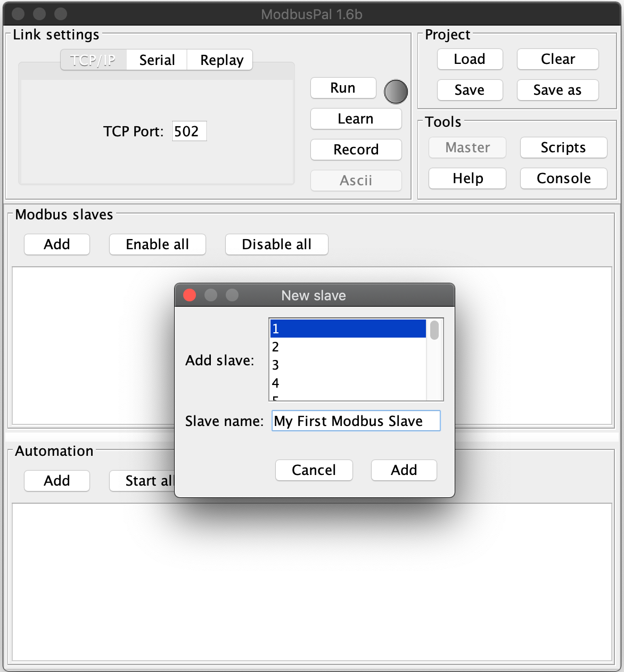This screenshot has width=624, height=672.
Task: Clear the current project
Action: click(557, 59)
